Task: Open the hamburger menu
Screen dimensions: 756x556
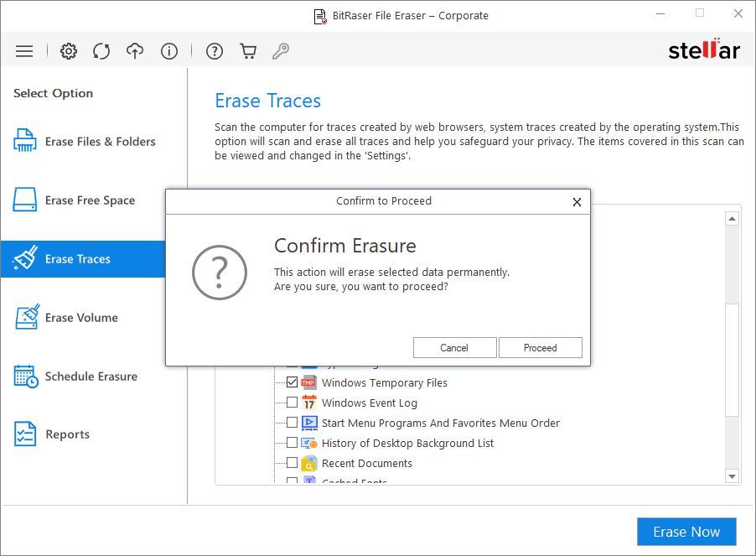Action: point(24,51)
